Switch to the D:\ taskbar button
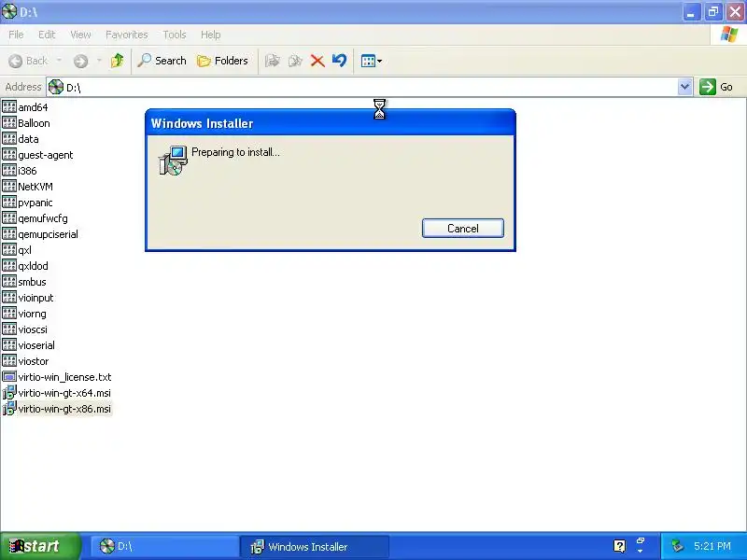The image size is (747, 560). pyautogui.click(x=164, y=546)
